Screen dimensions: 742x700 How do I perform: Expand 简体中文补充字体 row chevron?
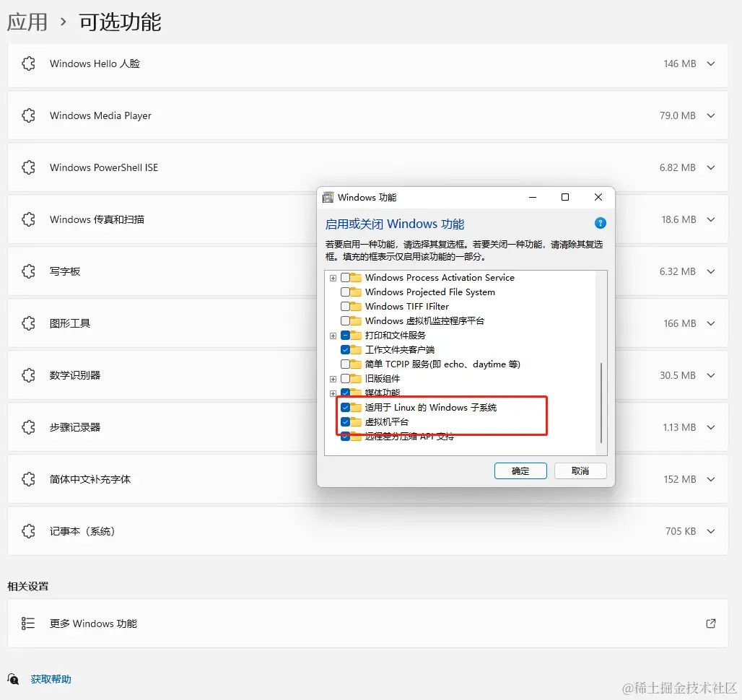(711, 480)
